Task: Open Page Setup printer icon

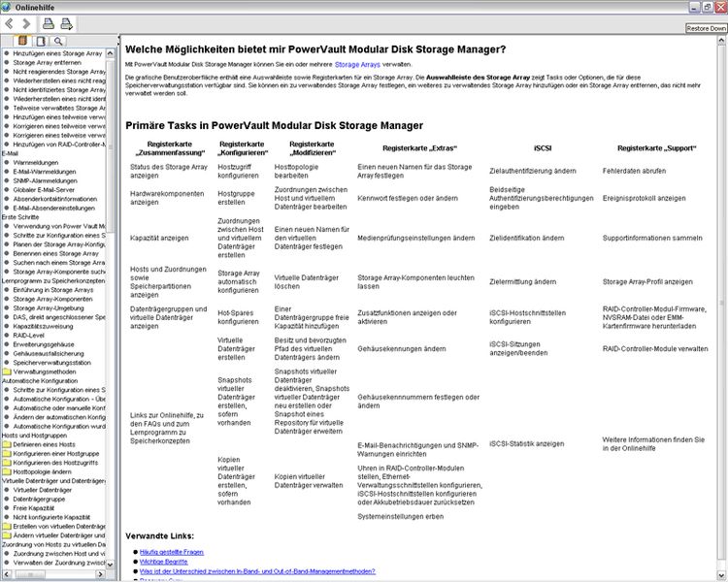Action: click(x=66, y=23)
